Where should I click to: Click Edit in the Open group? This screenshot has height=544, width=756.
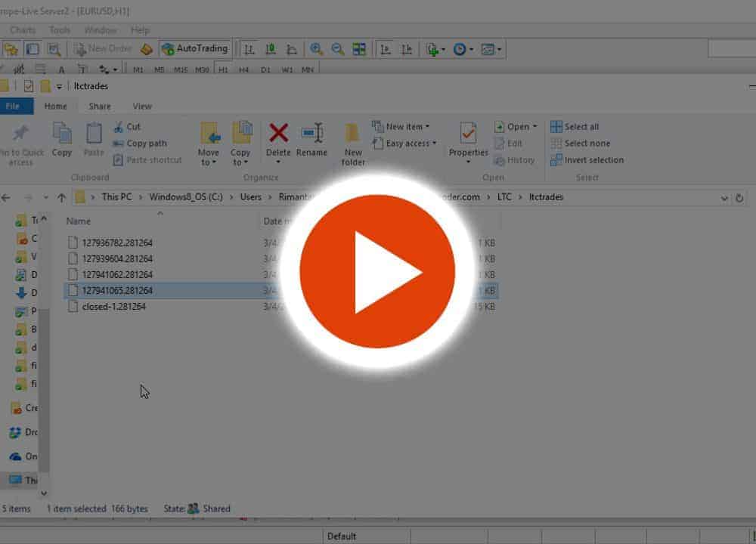[509, 143]
